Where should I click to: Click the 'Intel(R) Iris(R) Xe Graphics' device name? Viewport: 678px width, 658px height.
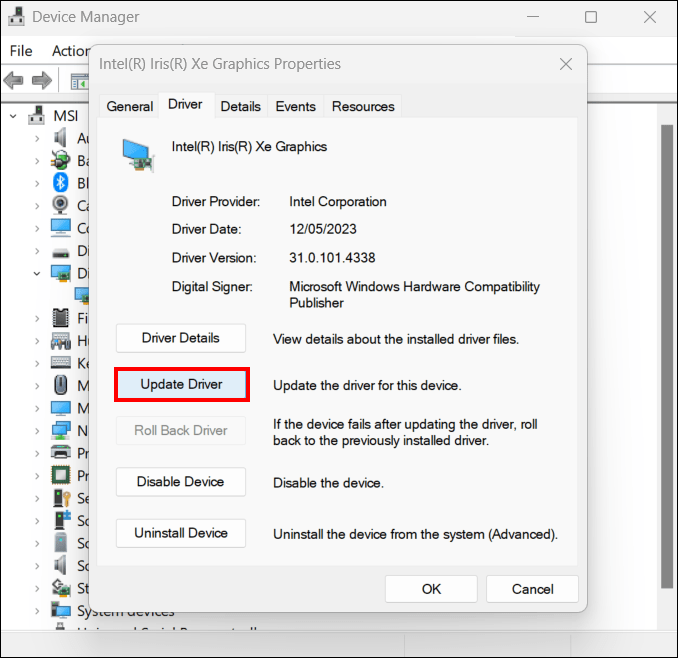coord(249,147)
